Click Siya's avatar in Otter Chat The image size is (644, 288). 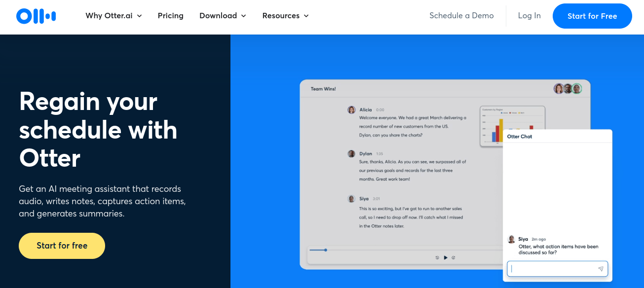click(512, 239)
